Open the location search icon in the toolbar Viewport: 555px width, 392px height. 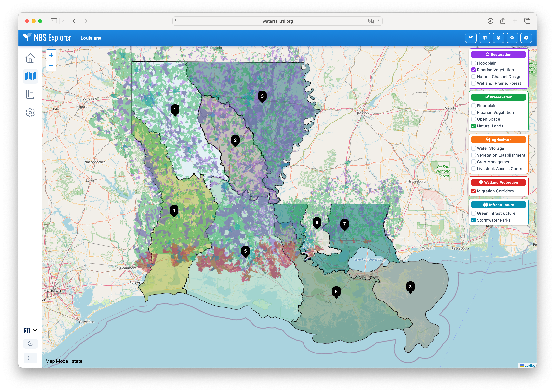point(512,38)
